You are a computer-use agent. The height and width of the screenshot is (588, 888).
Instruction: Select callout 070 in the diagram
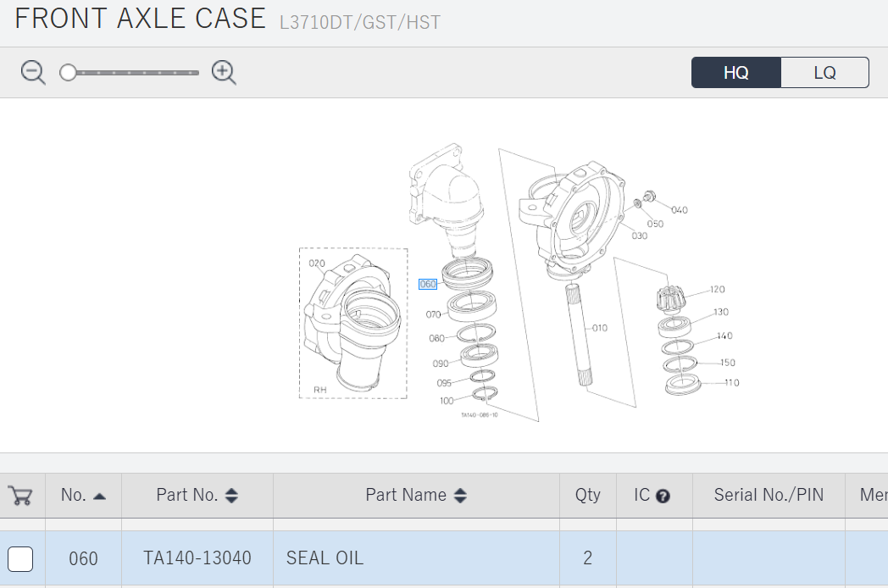[x=433, y=314]
